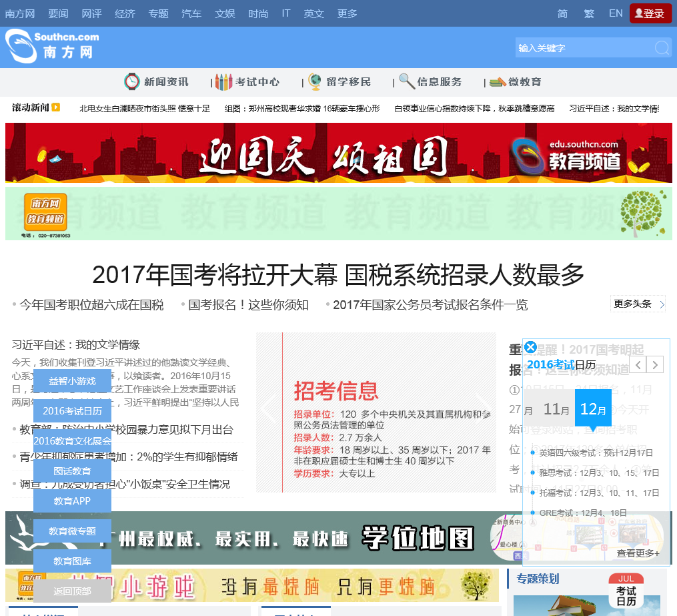Open 经济 top menu item

pyautogui.click(x=125, y=13)
